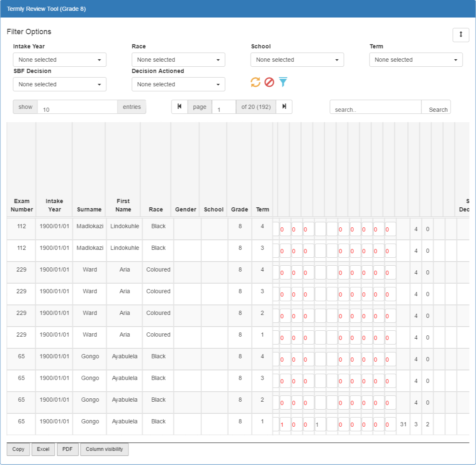The width and height of the screenshot is (476, 473).
Task: Expand the Decision Actioned dropdown
Action: click(178, 84)
